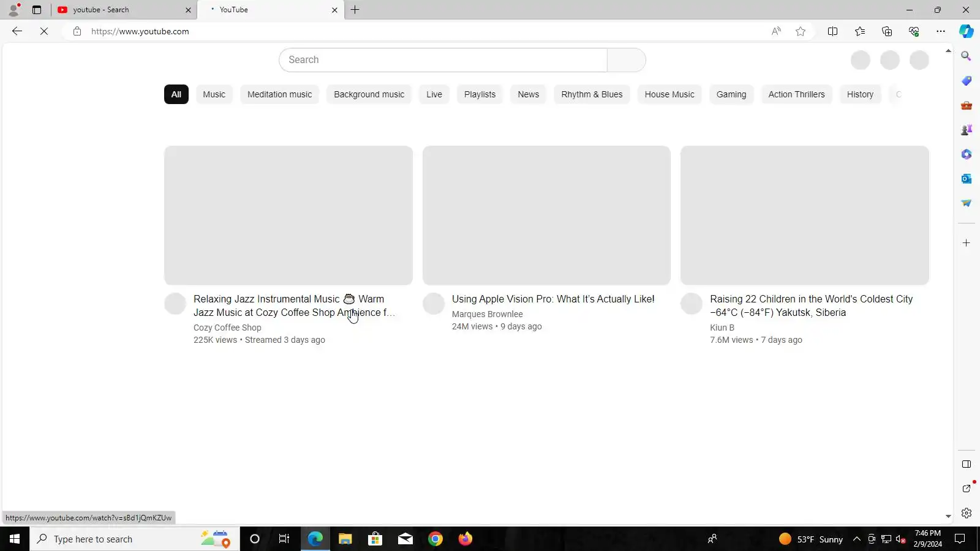This screenshot has width=980, height=551.
Task: Visit the Cozy Coffee Shop channel
Action: tap(227, 328)
